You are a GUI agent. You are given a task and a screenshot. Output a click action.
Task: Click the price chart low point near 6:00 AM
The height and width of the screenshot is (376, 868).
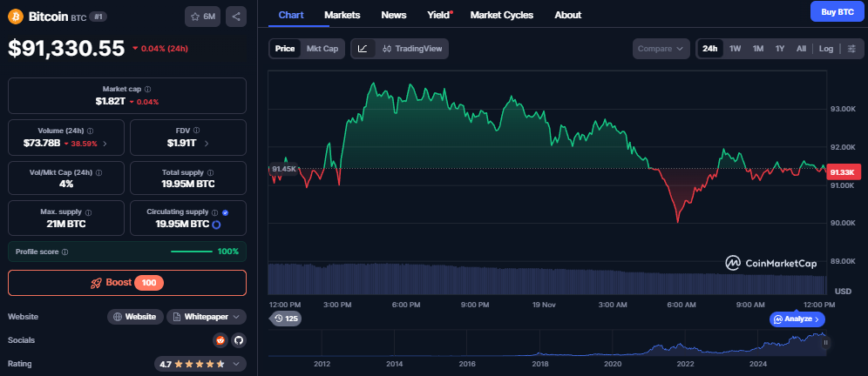point(677,222)
